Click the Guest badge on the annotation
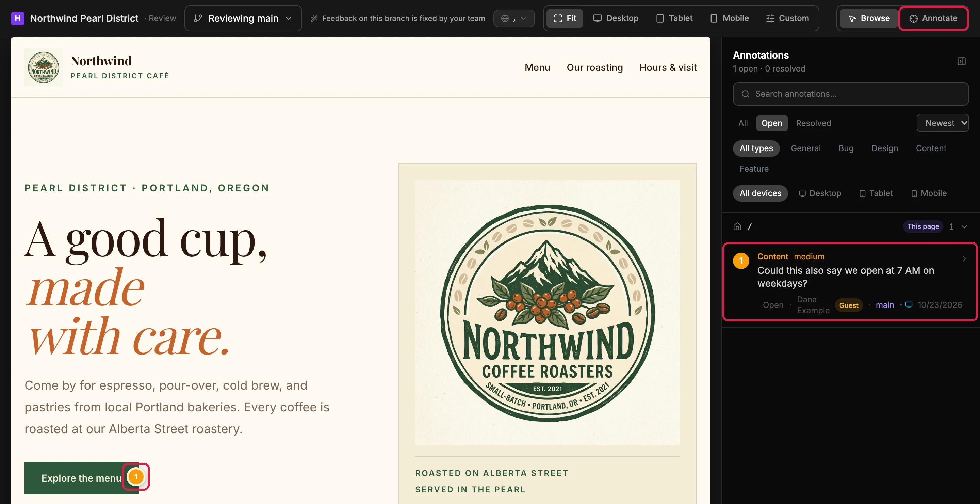 tap(848, 305)
